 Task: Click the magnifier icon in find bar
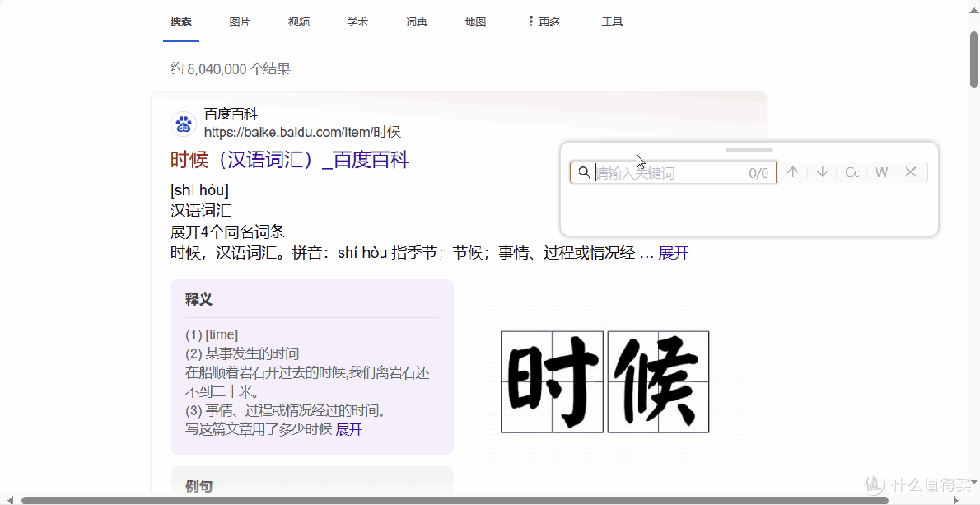tap(584, 173)
